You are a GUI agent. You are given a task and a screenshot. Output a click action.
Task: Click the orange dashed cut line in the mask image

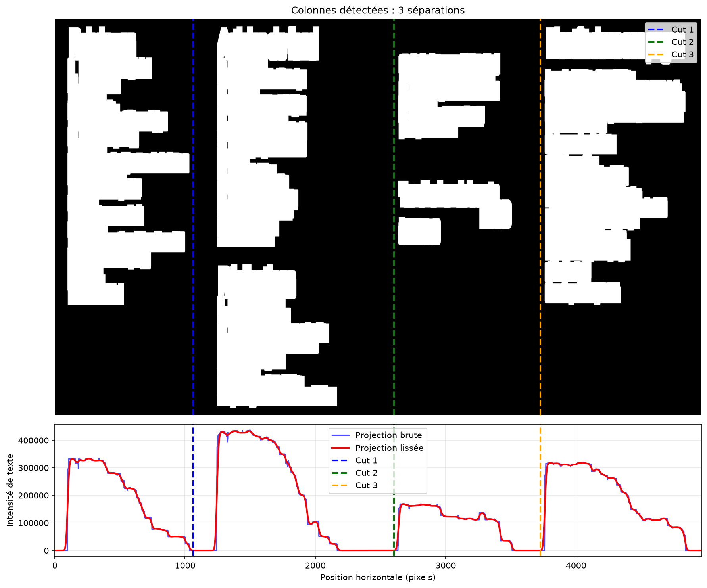coord(540,217)
